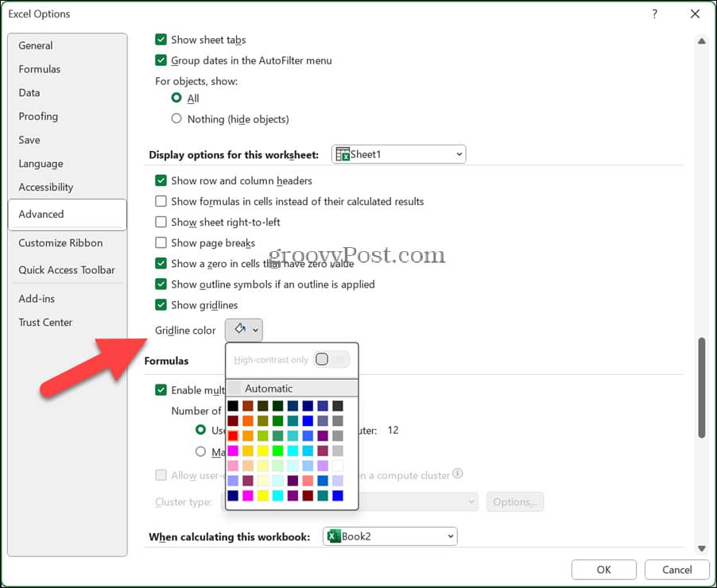Screen dimensions: 717x588
Task: Open the Cluster type dropdown
Action: [350, 501]
